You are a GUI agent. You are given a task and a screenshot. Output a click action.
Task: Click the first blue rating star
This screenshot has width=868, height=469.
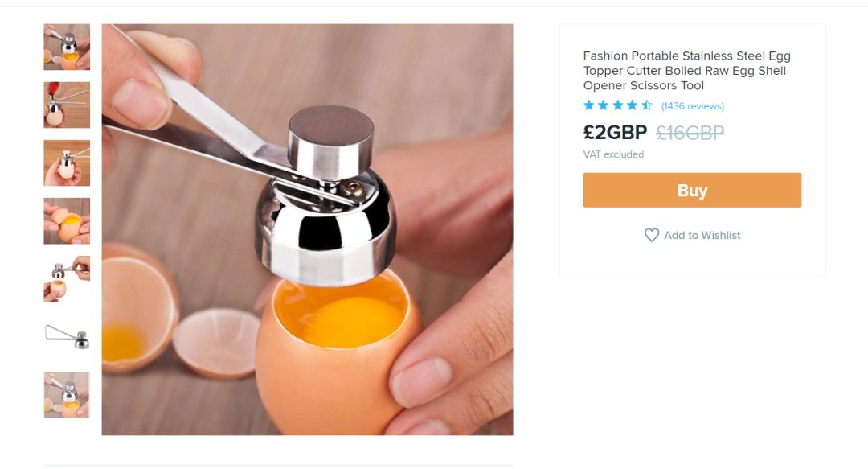(589, 105)
